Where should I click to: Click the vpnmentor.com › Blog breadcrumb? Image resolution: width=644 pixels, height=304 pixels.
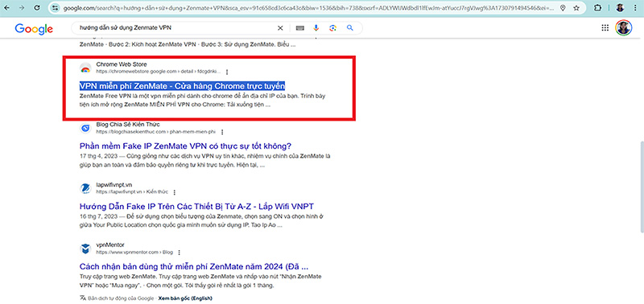click(x=134, y=253)
